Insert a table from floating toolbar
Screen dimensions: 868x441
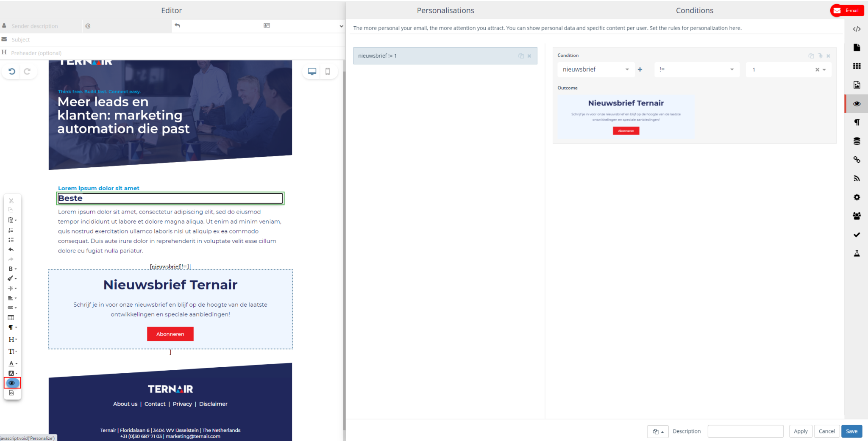click(x=11, y=318)
